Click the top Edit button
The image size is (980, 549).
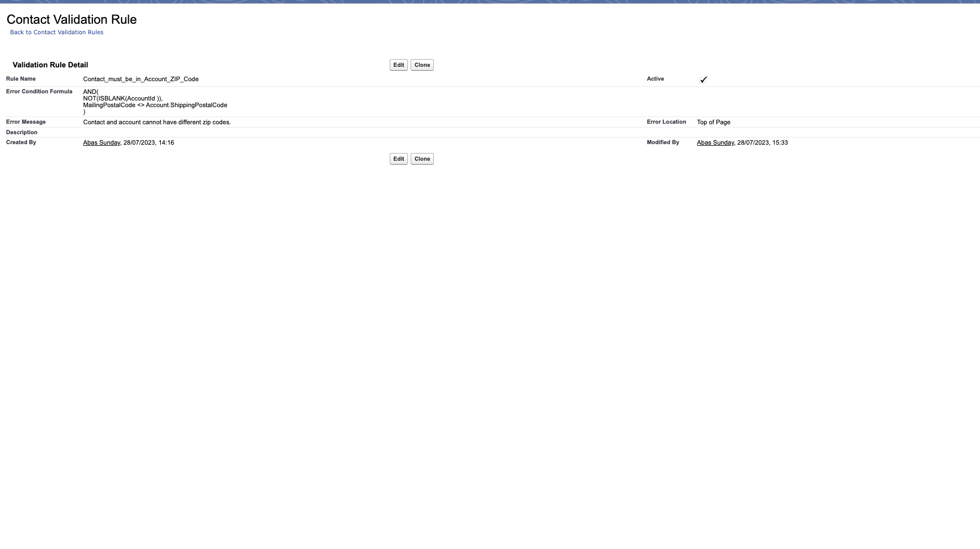pyautogui.click(x=399, y=65)
